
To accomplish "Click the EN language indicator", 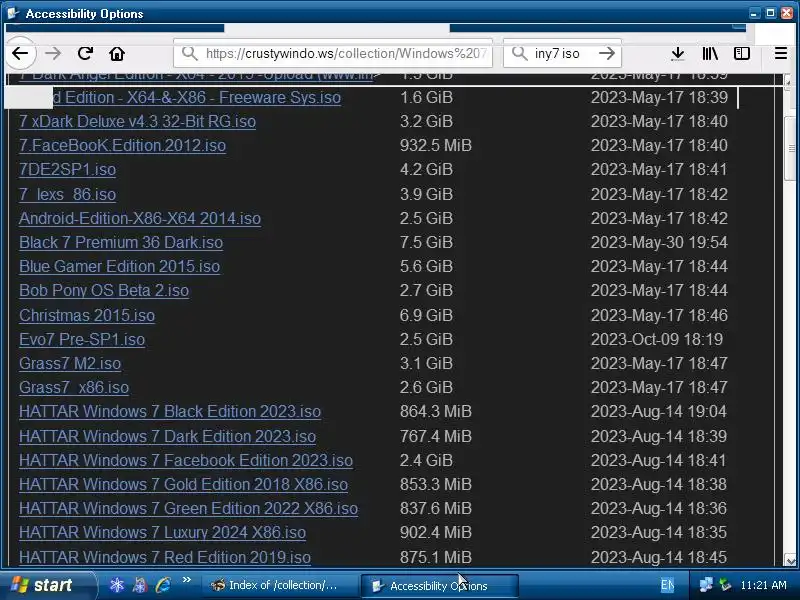I will [667, 585].
